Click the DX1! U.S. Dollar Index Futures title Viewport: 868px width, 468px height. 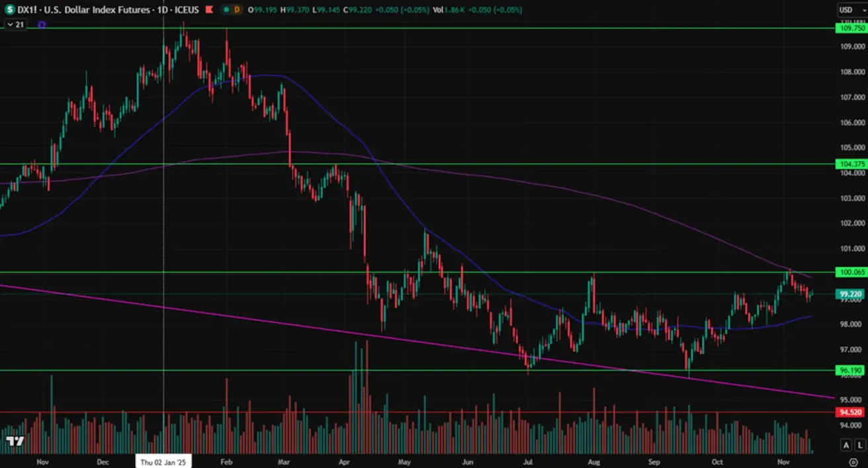click(x=86, y=10)
